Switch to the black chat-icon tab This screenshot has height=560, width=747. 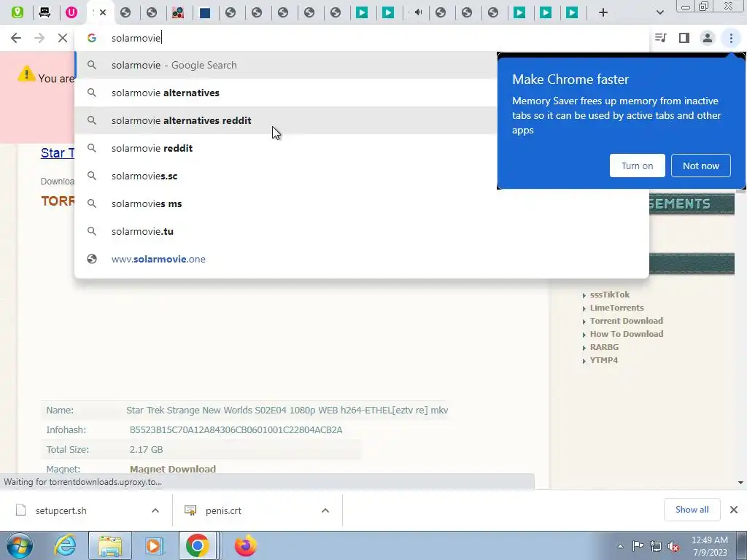click(x=44, y=12)
